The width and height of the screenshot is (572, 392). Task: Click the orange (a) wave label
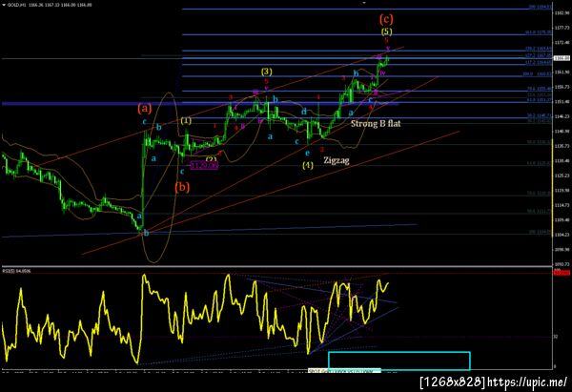[x=145, y=108]
